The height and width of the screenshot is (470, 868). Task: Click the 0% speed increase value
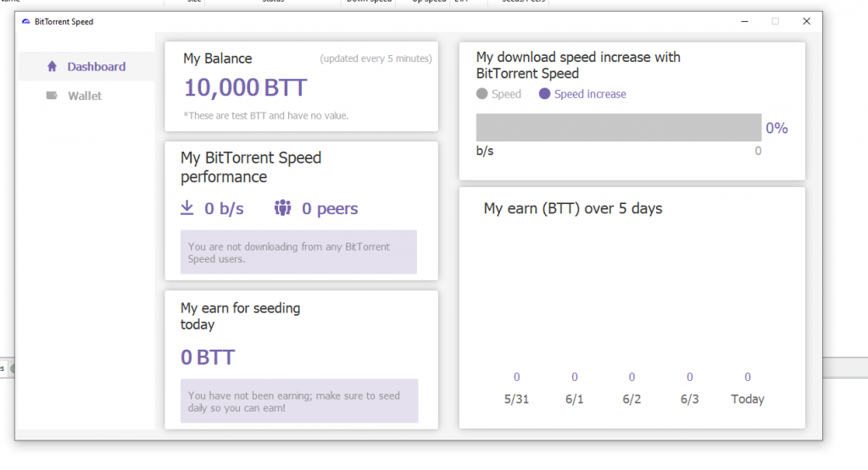[x=776, y=128]
